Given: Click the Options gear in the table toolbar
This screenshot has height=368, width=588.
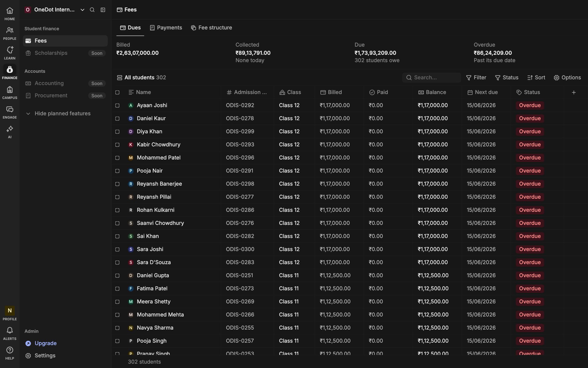Looking at the screenshot, I should (567, 77).
